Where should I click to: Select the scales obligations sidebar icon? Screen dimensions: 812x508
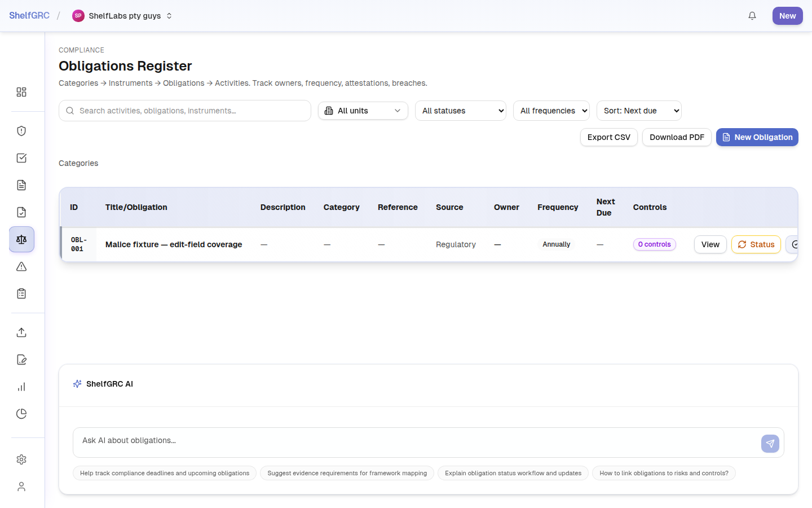[21, 239]
